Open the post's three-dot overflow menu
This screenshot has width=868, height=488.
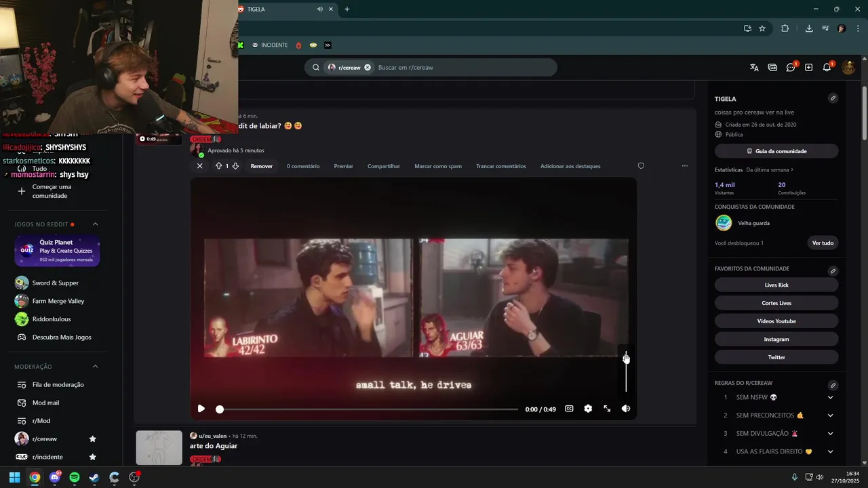click(x=685, y=166)
